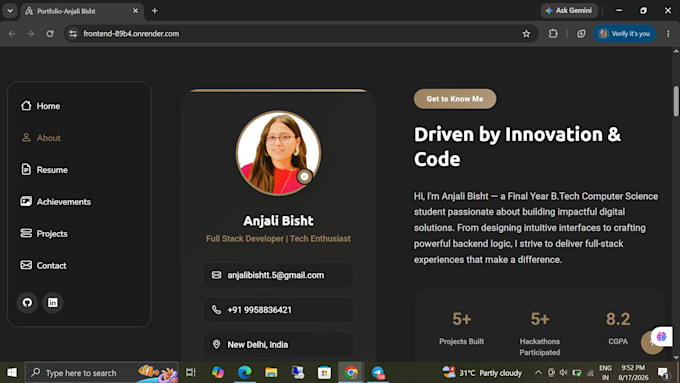Click the Ask Gemini button
This screenshot has width=680, height=383.
point(569,10)
